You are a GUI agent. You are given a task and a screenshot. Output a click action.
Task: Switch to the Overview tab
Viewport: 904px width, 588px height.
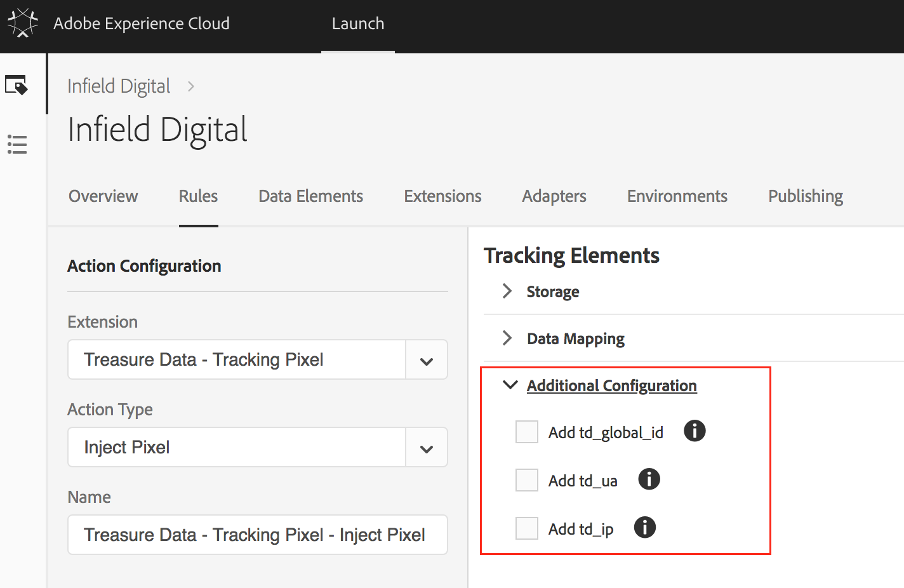(103, 196)
